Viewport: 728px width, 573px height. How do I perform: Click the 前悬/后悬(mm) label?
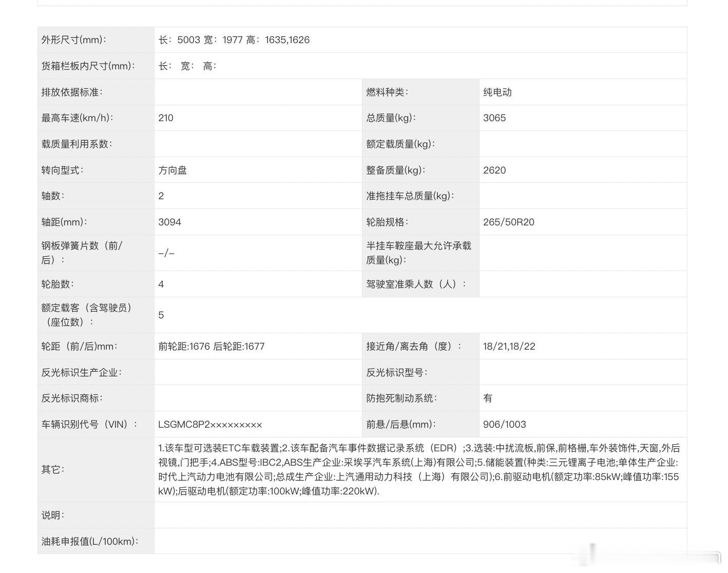coord(401,425)
